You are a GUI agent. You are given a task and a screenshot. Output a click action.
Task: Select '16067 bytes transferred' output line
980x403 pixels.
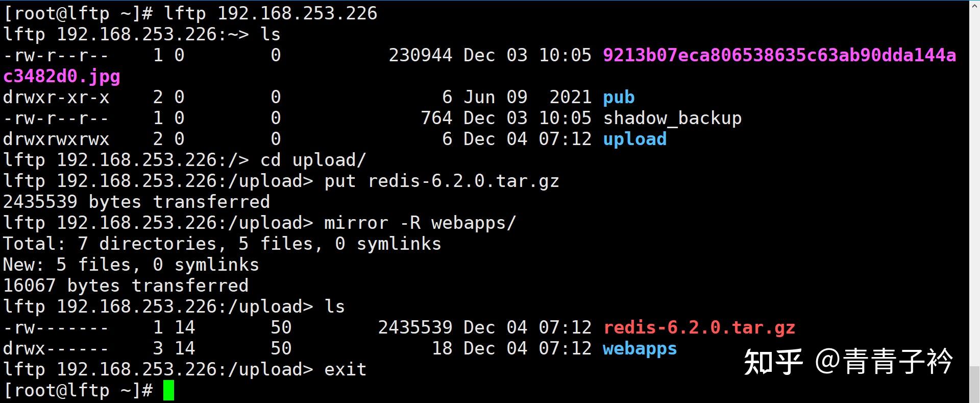[x=126, y=286]
